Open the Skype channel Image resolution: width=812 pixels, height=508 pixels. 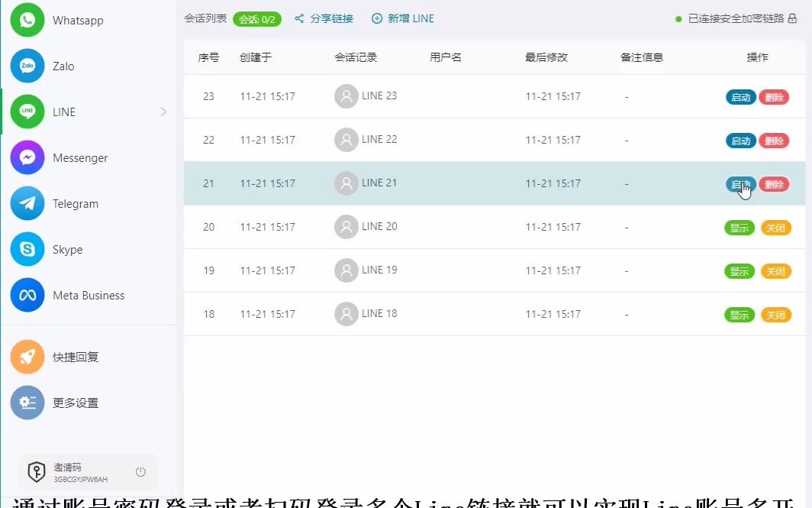point(27,249)
